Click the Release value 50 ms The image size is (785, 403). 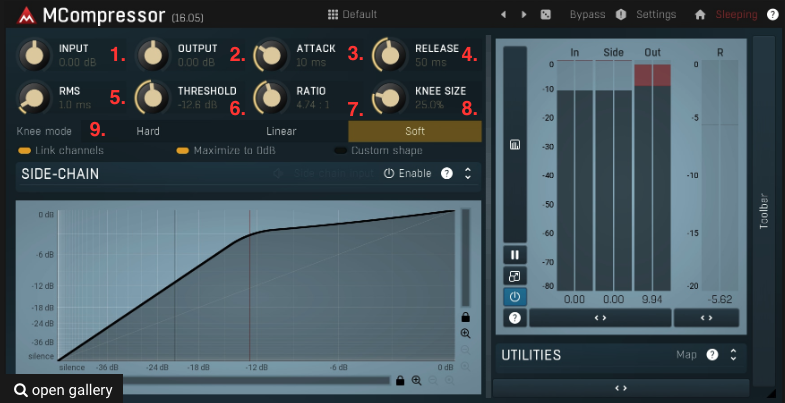(x=431, y=63)
